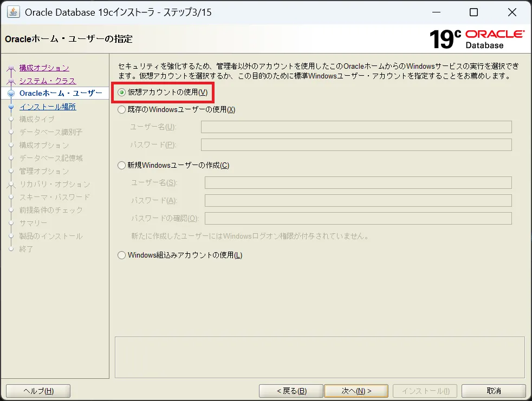
Task: Click new user パスワード(A) input field
Action: point(358,200)
